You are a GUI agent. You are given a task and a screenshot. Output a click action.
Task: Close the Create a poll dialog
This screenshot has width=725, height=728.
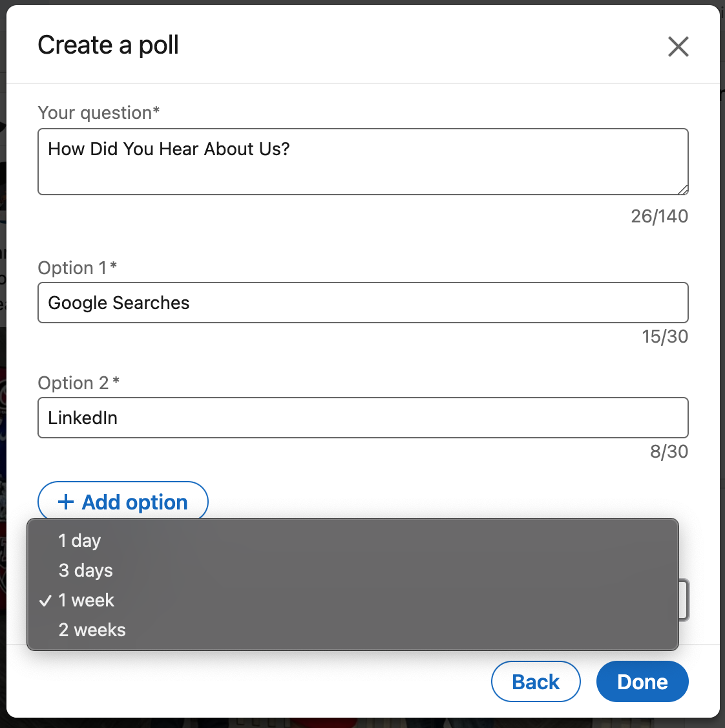(x=678, y=47)
